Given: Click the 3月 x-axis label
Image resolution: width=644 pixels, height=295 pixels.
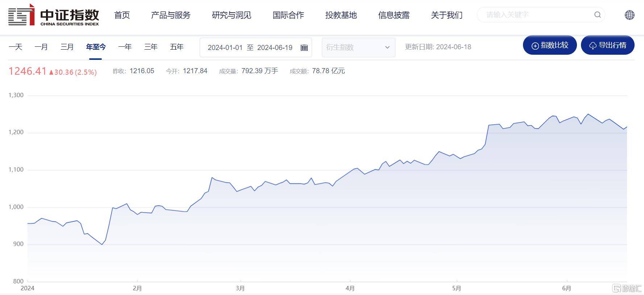Looking at the screenshot, I should 240,288.
